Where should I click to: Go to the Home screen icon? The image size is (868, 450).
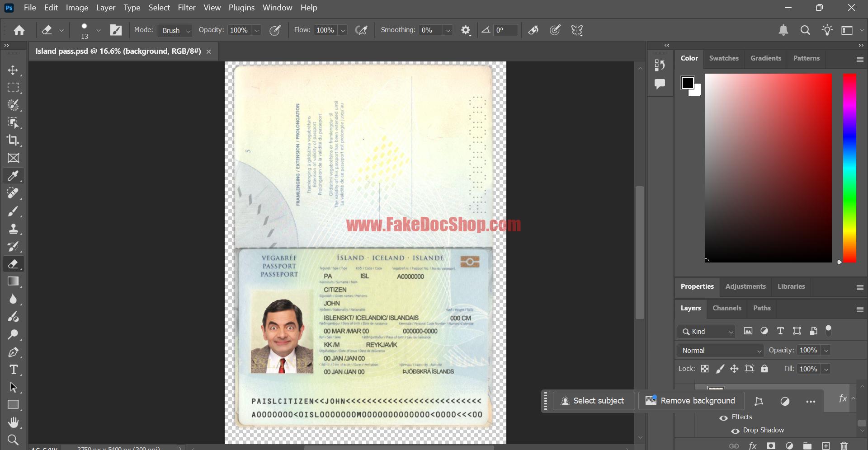pos(19,30)
